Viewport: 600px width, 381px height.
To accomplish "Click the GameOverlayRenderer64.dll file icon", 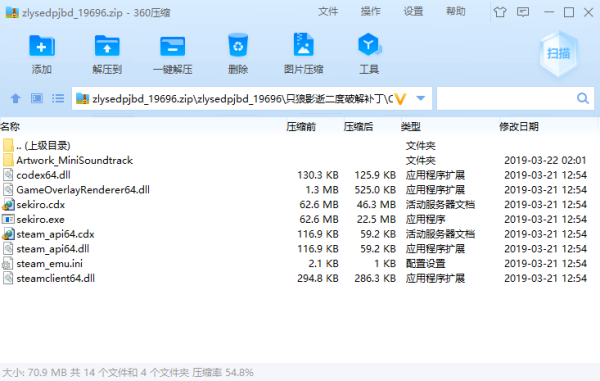I will click(8, 190).
